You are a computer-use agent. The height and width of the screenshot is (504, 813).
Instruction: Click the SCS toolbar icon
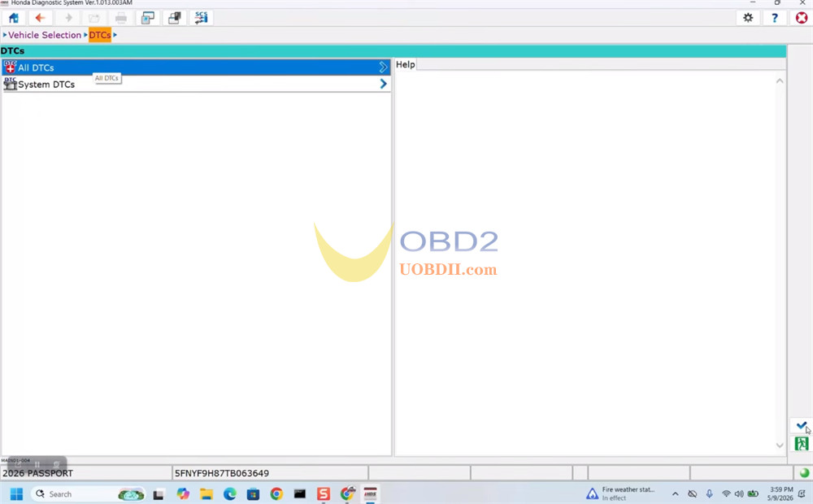201,18
